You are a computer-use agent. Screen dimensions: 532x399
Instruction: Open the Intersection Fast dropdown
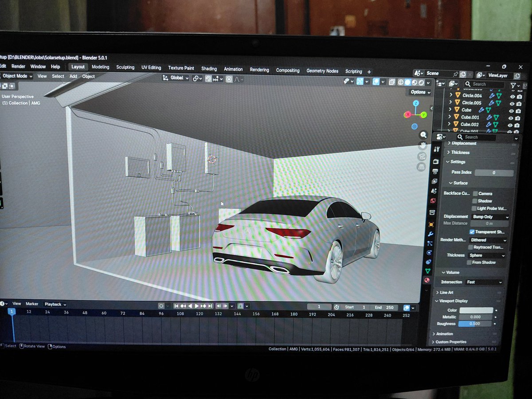(x=484, y=282)
